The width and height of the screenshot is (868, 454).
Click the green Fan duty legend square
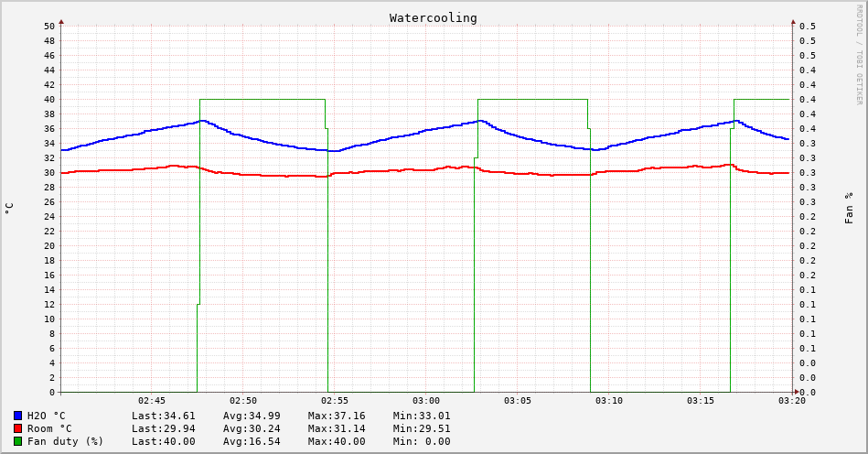tap(17, 441)
